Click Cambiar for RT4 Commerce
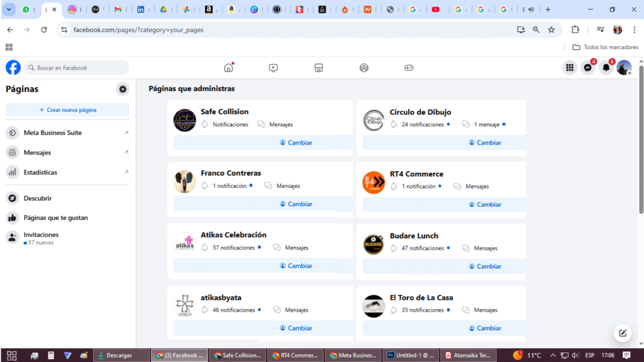Viewport: 644px width, 362px height. pos(444,204)
